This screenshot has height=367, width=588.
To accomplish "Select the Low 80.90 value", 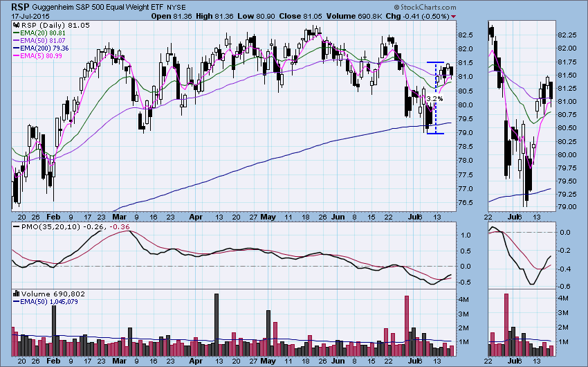I will click(257, 16).
